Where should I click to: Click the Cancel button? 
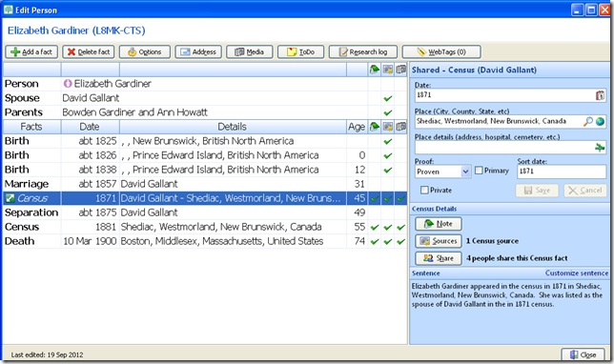tap(585, 191)
